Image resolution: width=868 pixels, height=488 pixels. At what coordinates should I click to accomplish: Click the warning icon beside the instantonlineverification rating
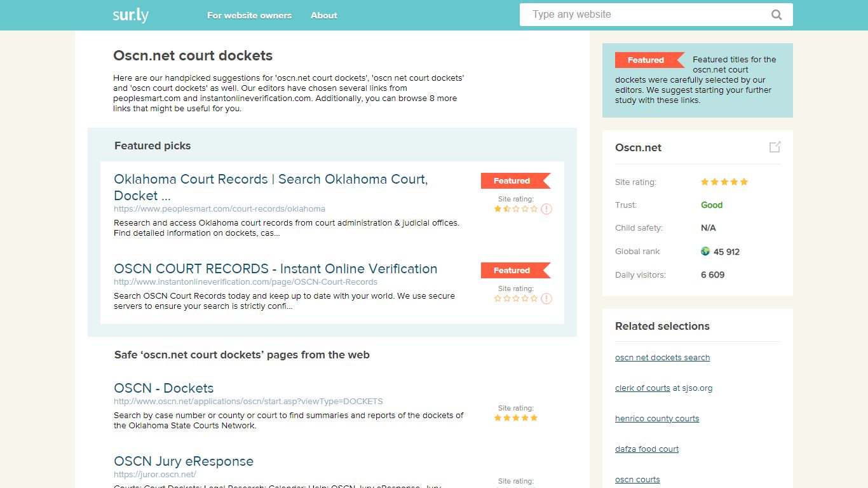pos(546,299)
